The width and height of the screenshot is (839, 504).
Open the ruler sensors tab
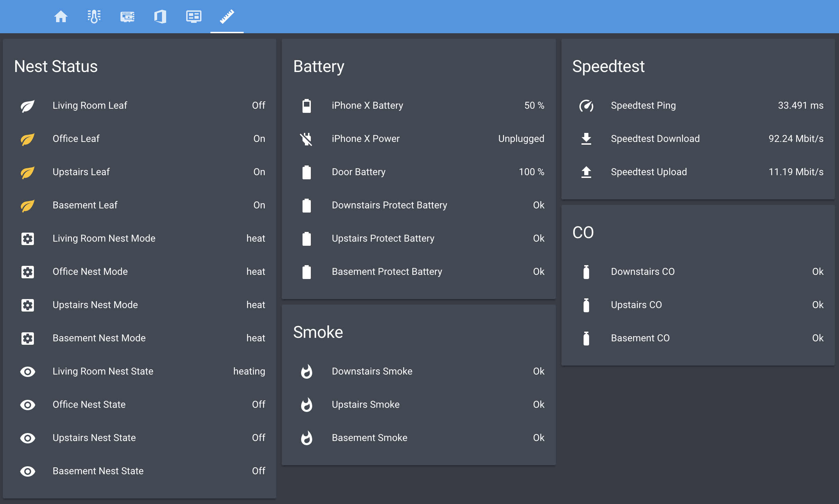(x=227, y=16)
